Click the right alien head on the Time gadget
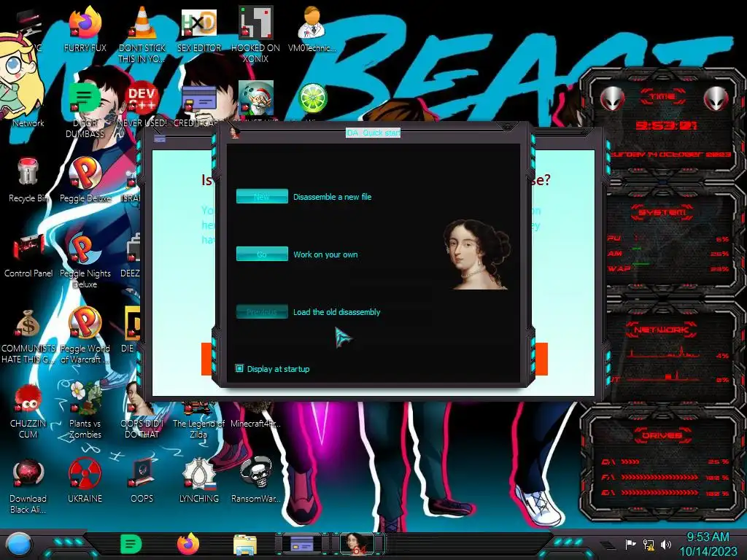 [716, 99]
